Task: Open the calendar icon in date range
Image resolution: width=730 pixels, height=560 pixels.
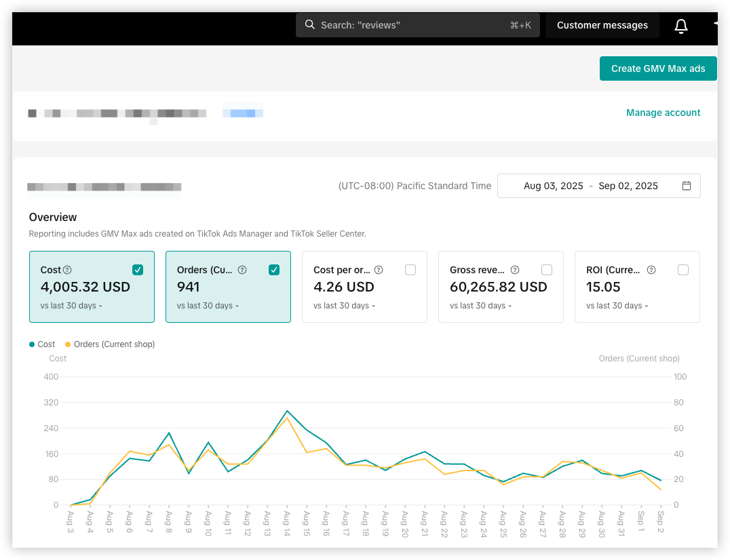Action: click(686, 186)
